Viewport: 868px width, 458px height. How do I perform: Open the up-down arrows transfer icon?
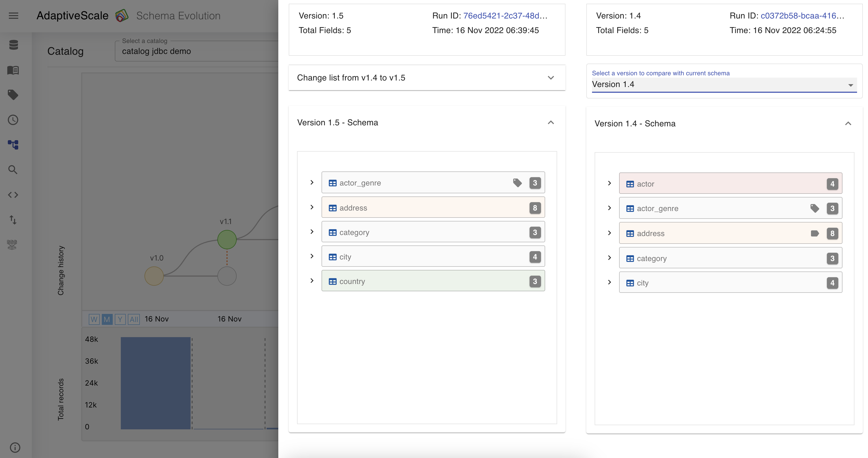pyautogui.click(x=13, y=220)
